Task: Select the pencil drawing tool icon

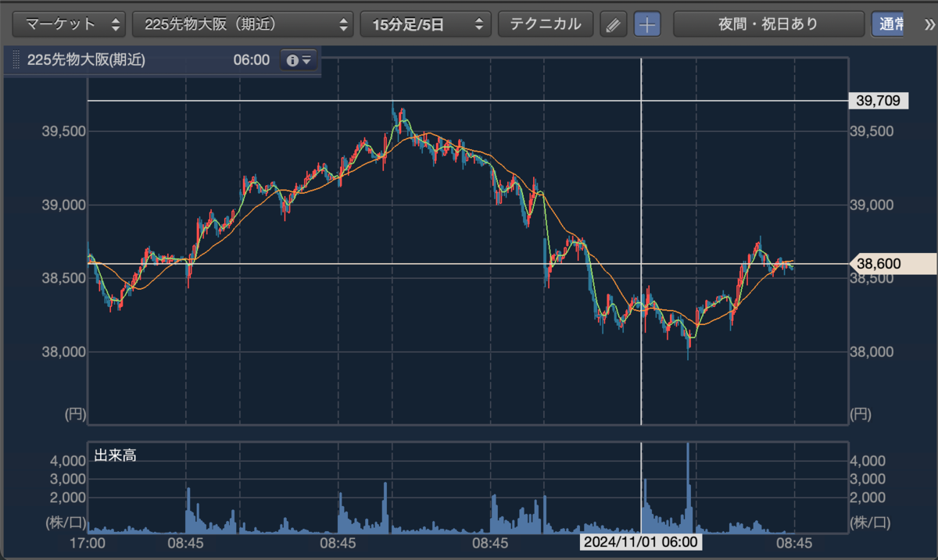Action: tap(614, 24)
